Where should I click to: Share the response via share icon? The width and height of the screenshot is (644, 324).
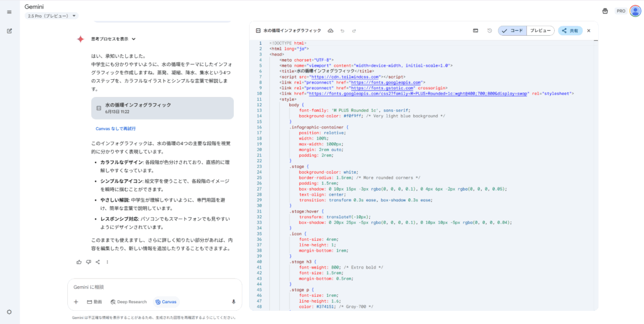point(97,262)
